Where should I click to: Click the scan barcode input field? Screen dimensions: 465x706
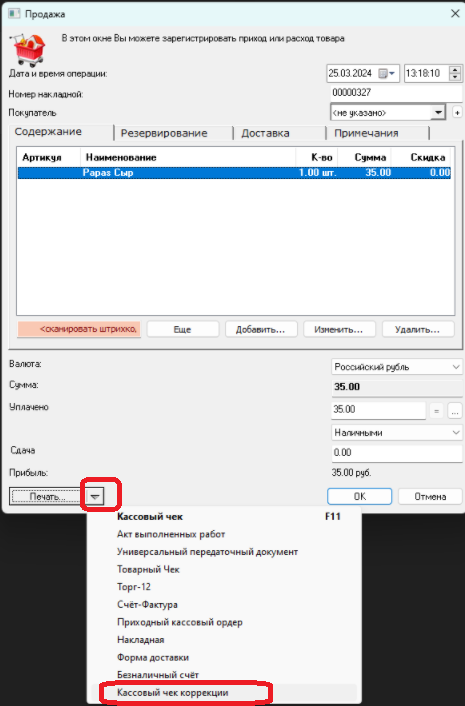coord(79,329)
